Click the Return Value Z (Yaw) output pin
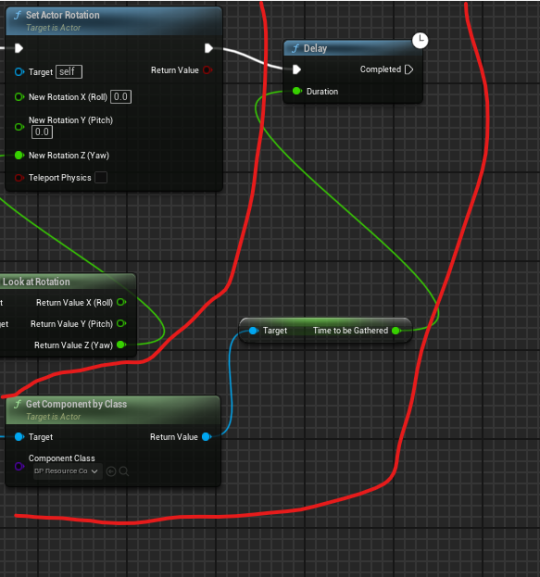540x577 pixels. pos(121,345)
